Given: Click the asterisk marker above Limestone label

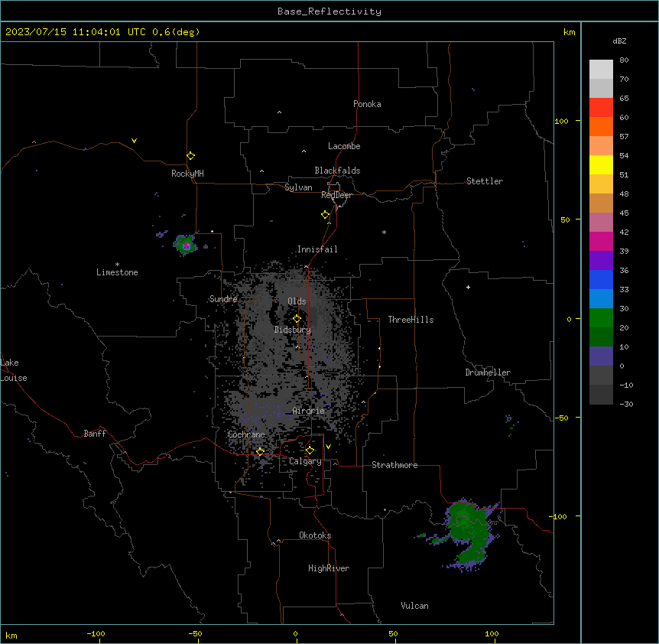Looking at the screenshot, I should tap(117, 265).
